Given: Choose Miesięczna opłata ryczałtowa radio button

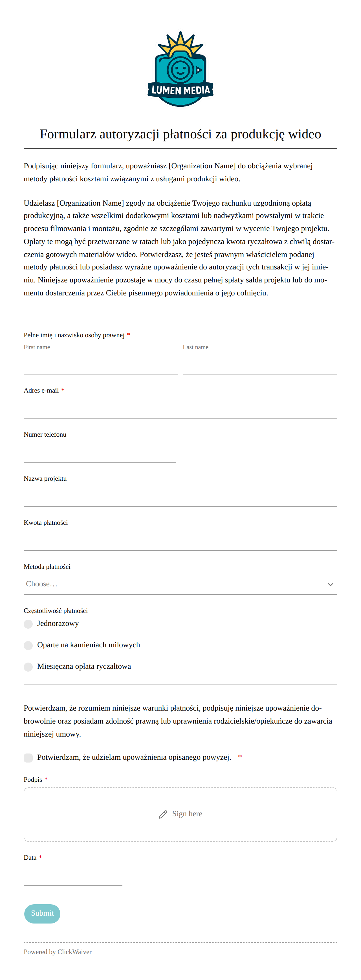Looking at the screenshot, I should (28, 667).
